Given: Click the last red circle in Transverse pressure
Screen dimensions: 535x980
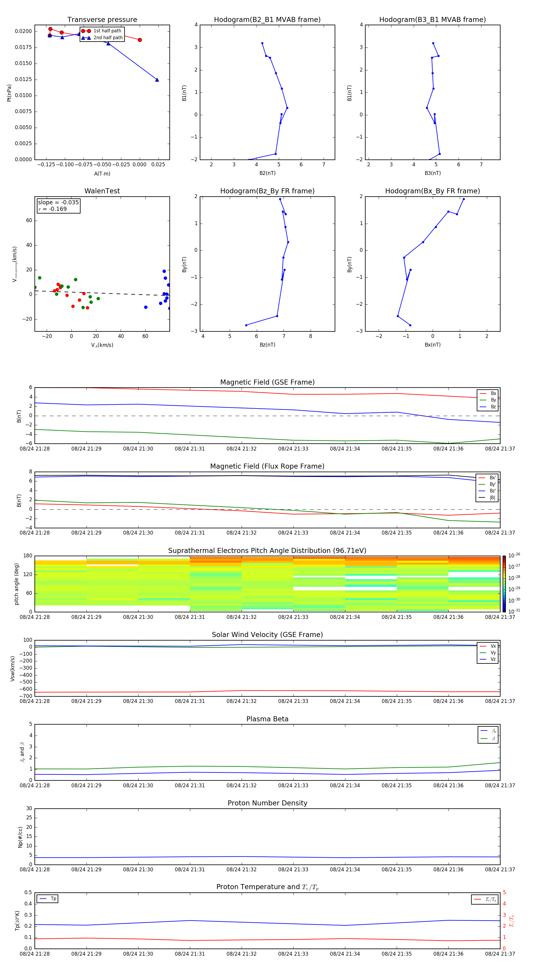Looking at the screenshot, I should pyautogui.click(x=140, y=40).
